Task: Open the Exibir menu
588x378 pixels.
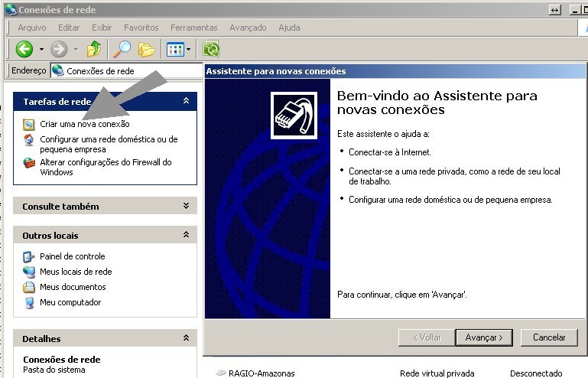Action: click(x=102, y=28)
